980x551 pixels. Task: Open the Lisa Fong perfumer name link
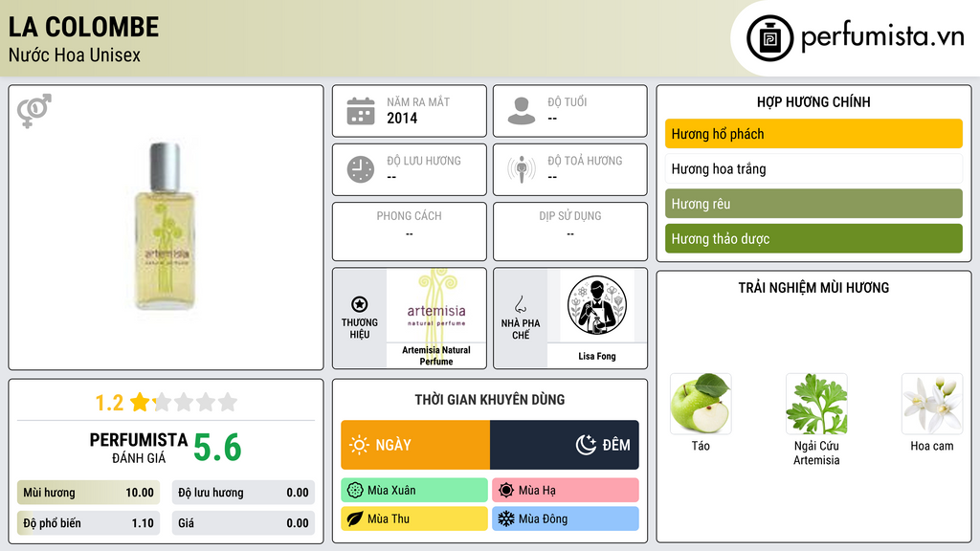click(597, 356)
